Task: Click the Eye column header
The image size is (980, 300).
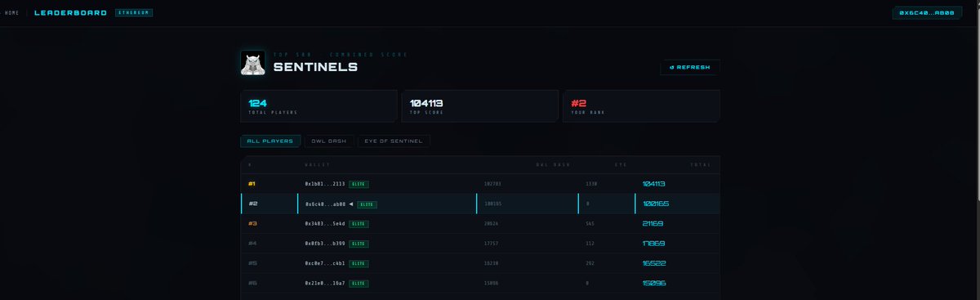Action: 621,165
